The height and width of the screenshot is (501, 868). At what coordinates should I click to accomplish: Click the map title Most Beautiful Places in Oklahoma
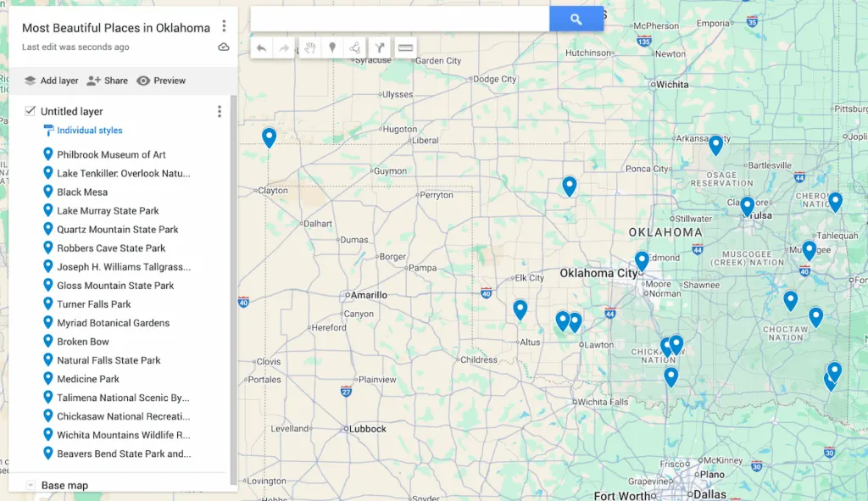click(116, 28)
